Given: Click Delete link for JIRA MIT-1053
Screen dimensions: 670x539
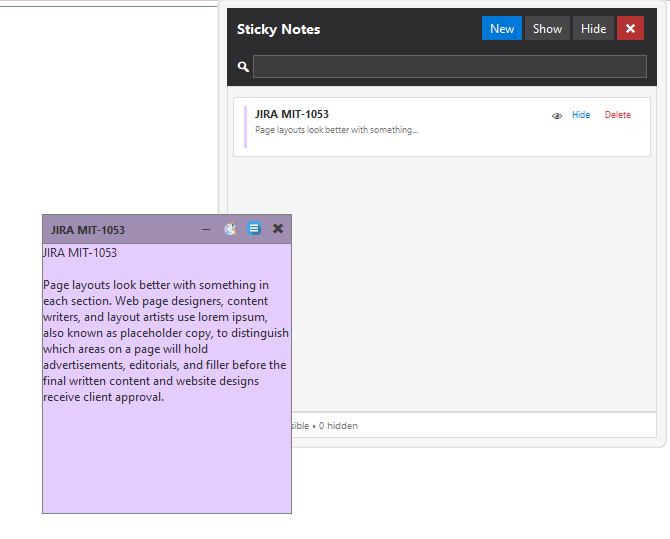Looking at the screenshot, I should click(x=617, y=115).
